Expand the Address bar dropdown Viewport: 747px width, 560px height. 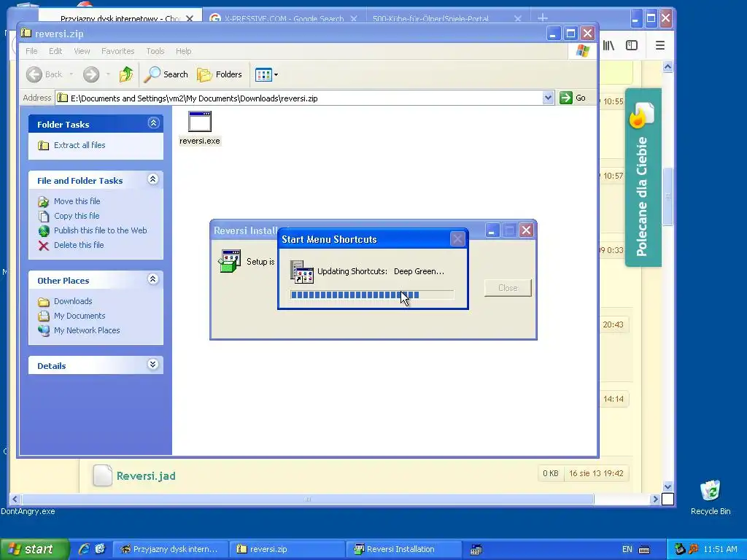548,98
